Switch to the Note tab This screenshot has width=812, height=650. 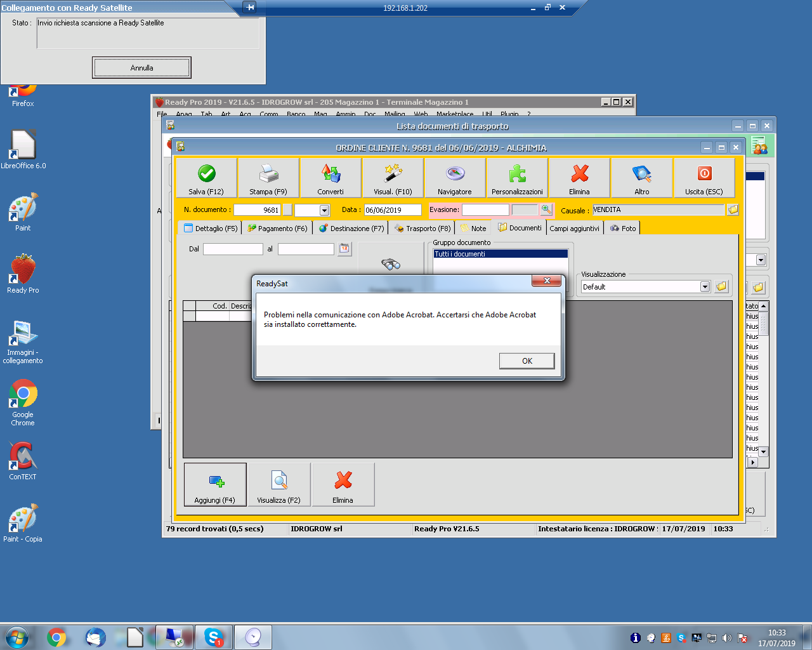coord(473,229)
